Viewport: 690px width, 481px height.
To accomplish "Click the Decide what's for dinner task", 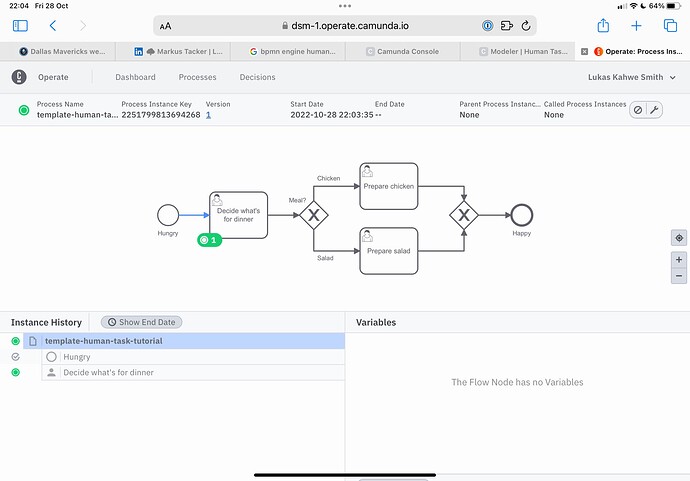I will 239,214.
